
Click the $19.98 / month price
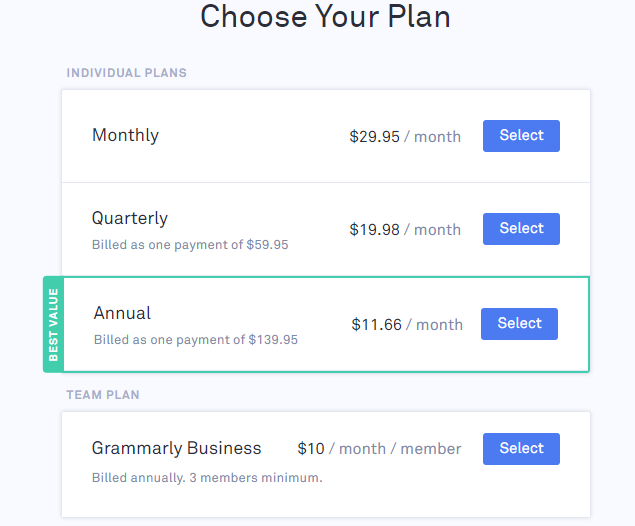coord(405,230)
